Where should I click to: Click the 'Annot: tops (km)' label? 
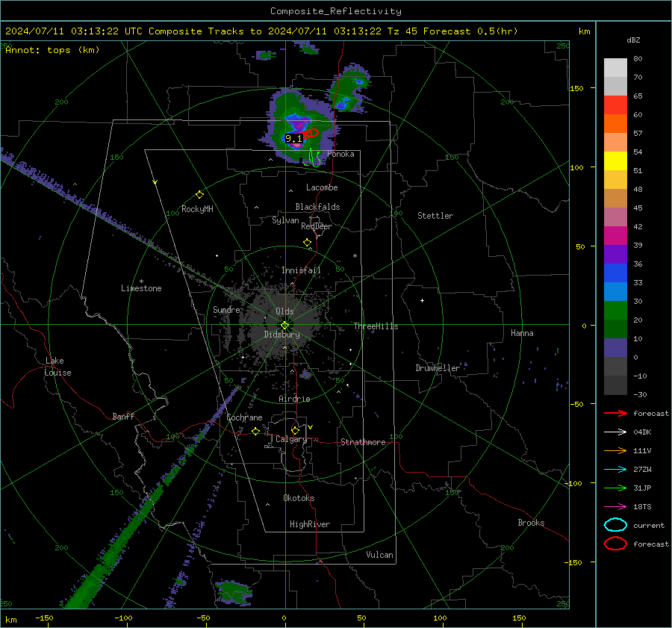click(52, 50)
